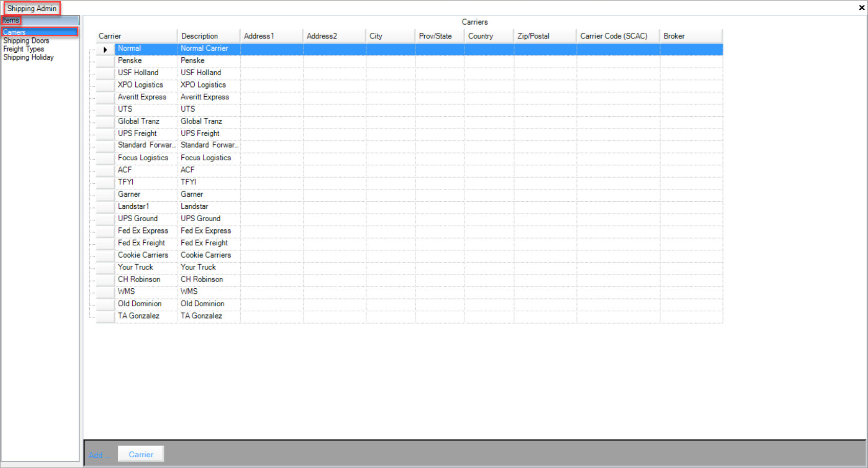Image resolution: width=868 pixels, height=468 pixels.
Task: Sort by the Description column header
Action: [209, 36]
